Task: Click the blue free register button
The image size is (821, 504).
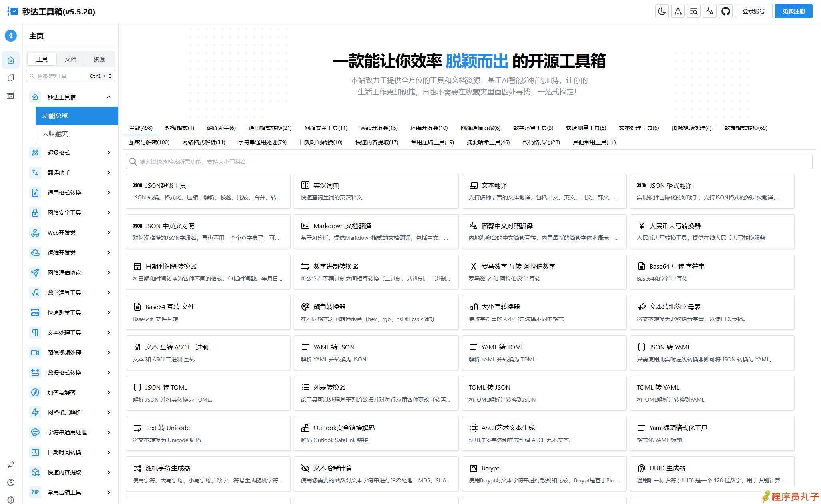Action: point(793,11)
